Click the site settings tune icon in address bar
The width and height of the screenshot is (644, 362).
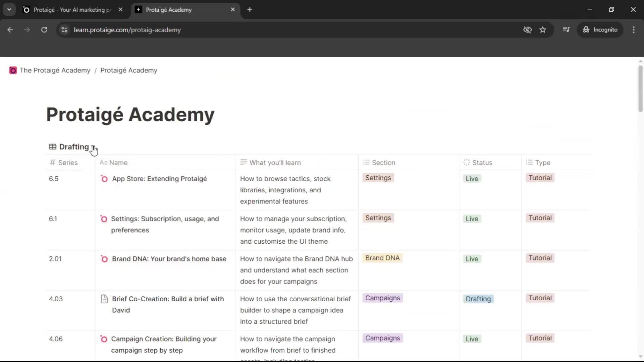[x=64, y=29]
